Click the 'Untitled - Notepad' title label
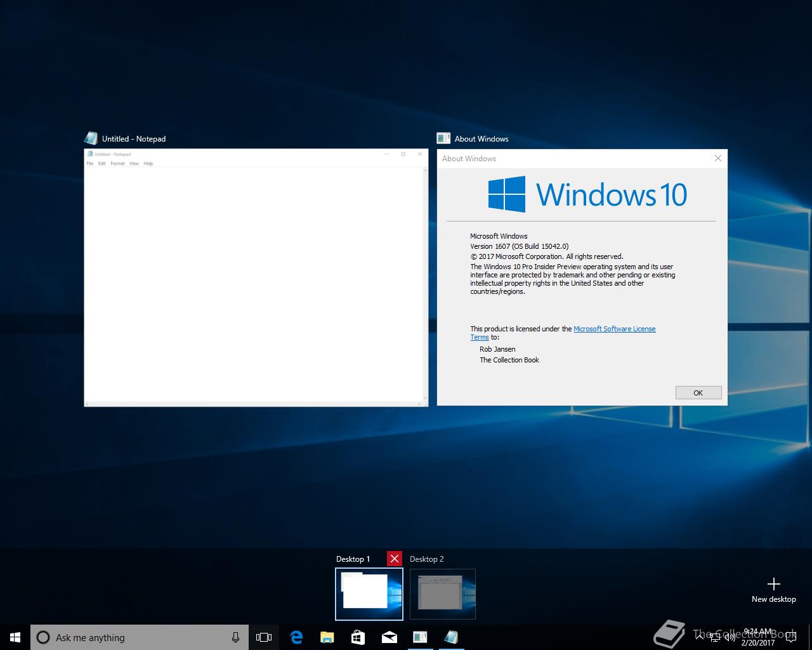The height and width of the screenshot is (650, 812). pyautogui.click(x=134, y=139)
